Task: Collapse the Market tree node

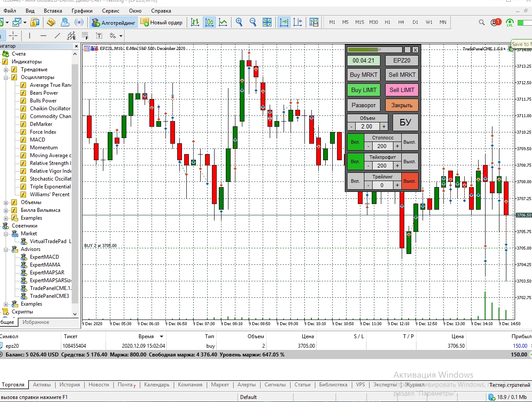Action: click(6, 234)
